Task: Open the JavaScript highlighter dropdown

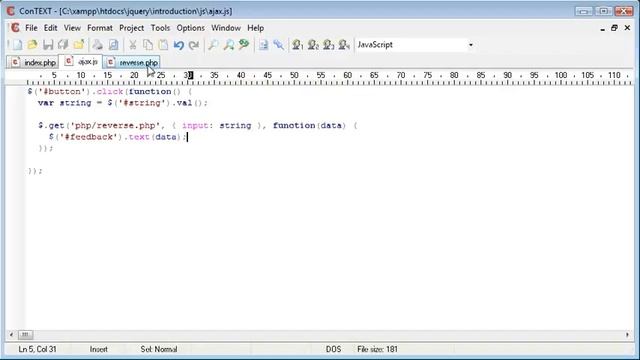Action: click(x=471, y=45)
